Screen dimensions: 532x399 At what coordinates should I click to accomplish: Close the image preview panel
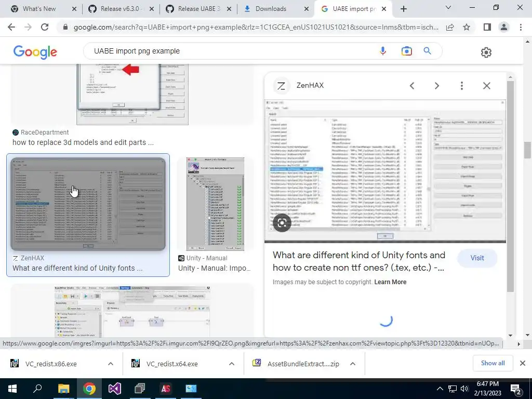tap(486, 86)
